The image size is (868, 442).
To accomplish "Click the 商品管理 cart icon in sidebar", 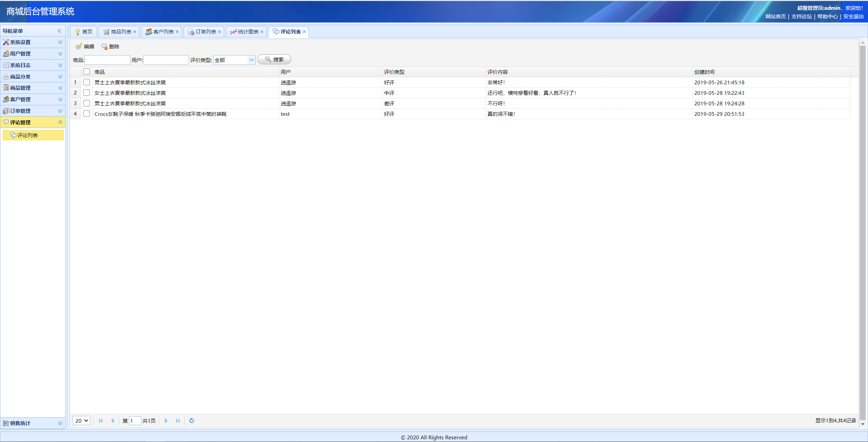I will pyautogui.click(x=6, y=88).
